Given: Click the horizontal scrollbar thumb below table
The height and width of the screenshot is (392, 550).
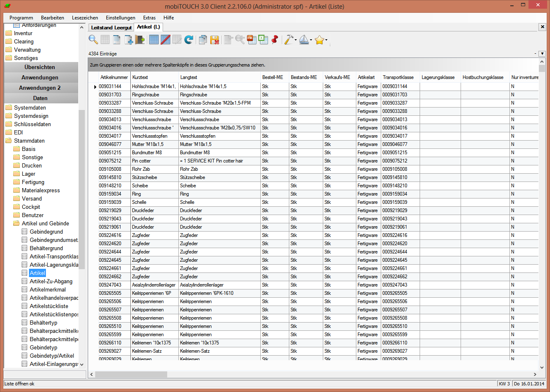Looking at the screenshot, I should (x=131, y=374).
